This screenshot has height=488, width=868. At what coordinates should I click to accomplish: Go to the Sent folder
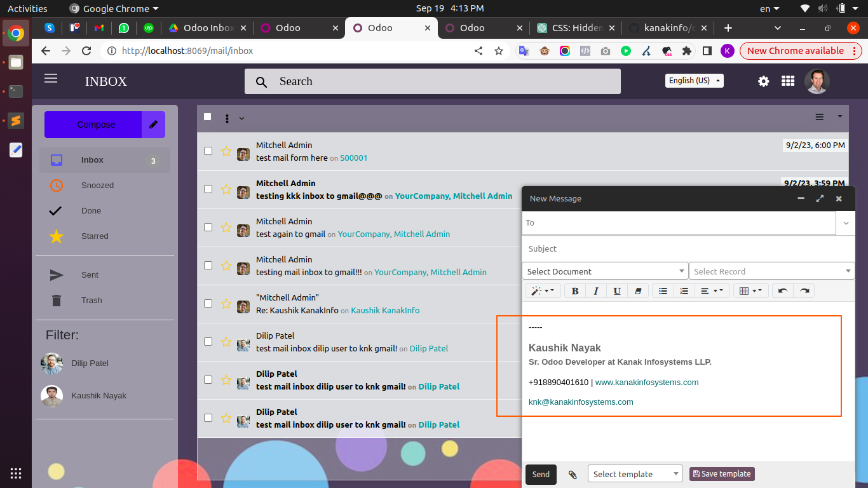pos(90,275)
